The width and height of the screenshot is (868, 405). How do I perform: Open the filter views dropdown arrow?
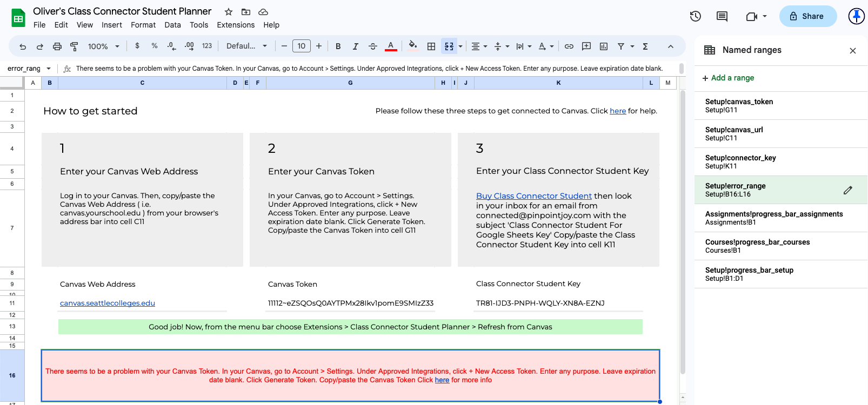point(632,46)
